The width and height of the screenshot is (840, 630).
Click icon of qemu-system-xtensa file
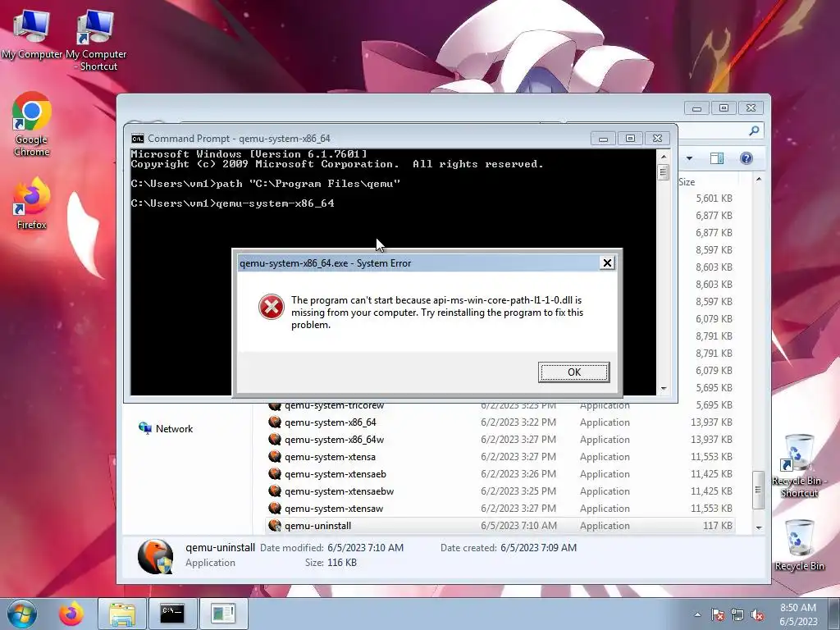tap(275, 456)
